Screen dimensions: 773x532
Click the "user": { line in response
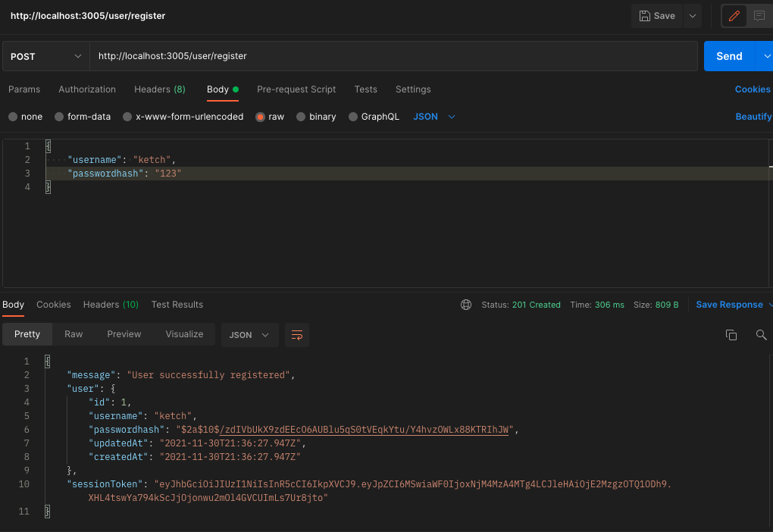[91, 389]
